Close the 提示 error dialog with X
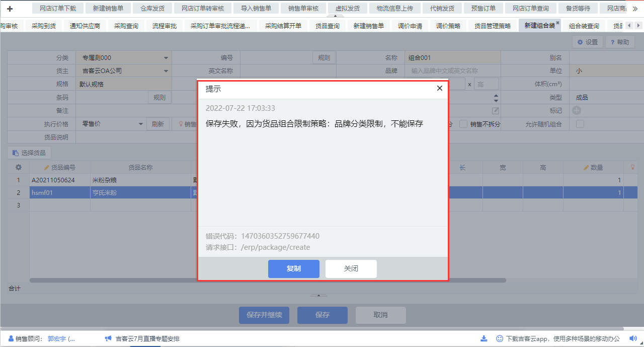 click(x=439, y=88)
